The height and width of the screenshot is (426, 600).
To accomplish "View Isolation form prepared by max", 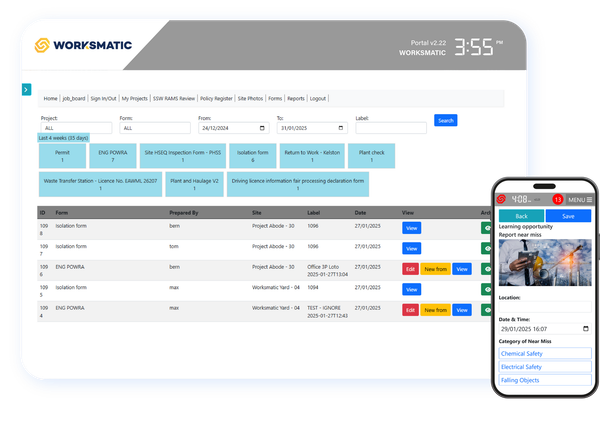I will click(412, 289).
